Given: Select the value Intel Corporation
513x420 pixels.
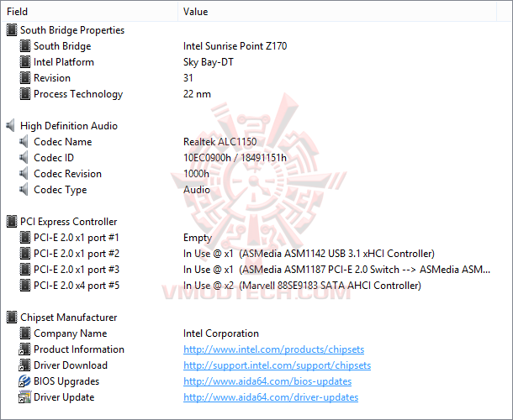Looking at the screenshot, I should coord(221,333).
